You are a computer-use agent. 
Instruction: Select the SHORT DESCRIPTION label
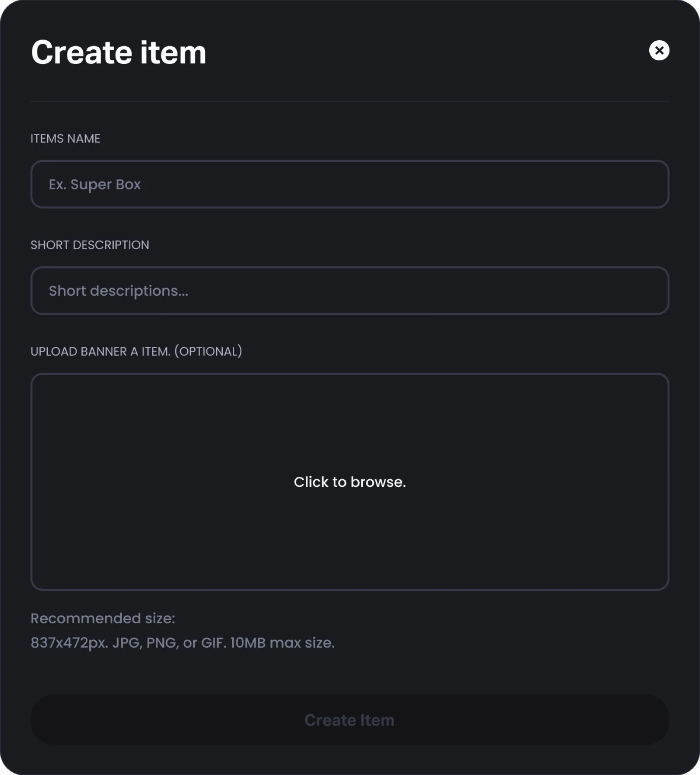click(90, 245)
